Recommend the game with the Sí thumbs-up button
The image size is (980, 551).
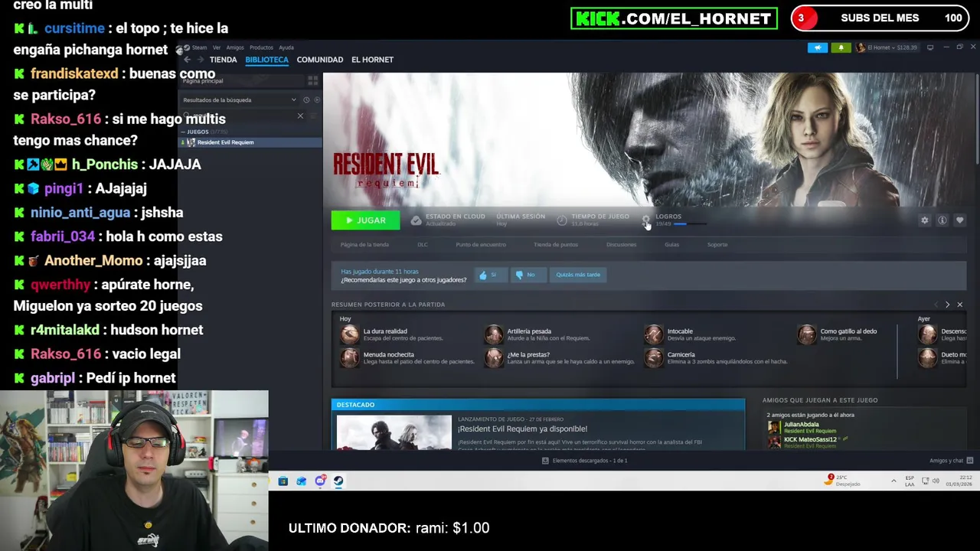pyautogui.click(x=490, y=275)
